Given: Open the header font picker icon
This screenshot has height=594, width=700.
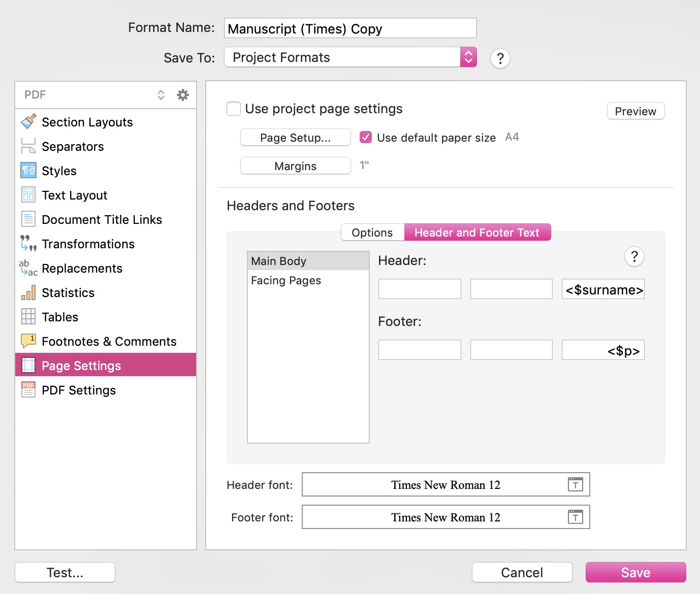Looking at the screenshot, I should click(x=575, y=485).
